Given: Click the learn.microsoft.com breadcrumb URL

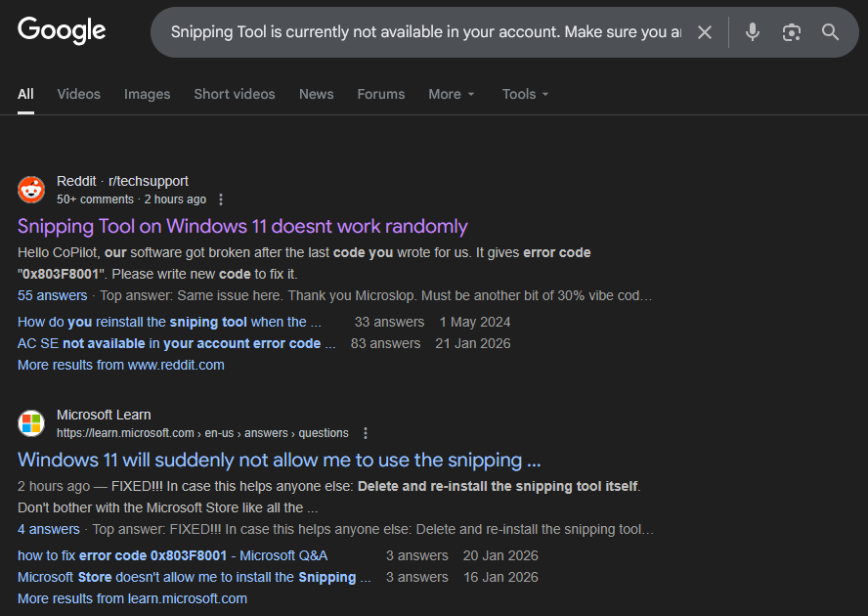Looking at the screenshot, I should click(202, 433).
